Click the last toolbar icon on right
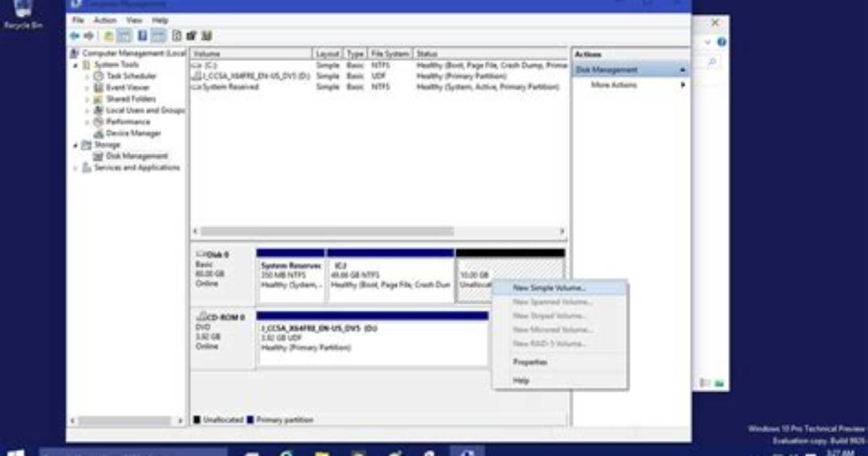 207,36
